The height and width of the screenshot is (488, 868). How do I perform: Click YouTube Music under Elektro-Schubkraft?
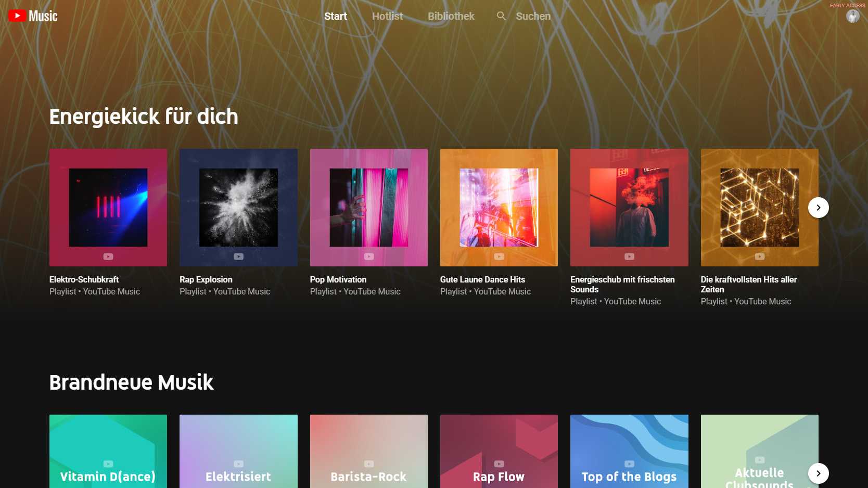point(111,291)
